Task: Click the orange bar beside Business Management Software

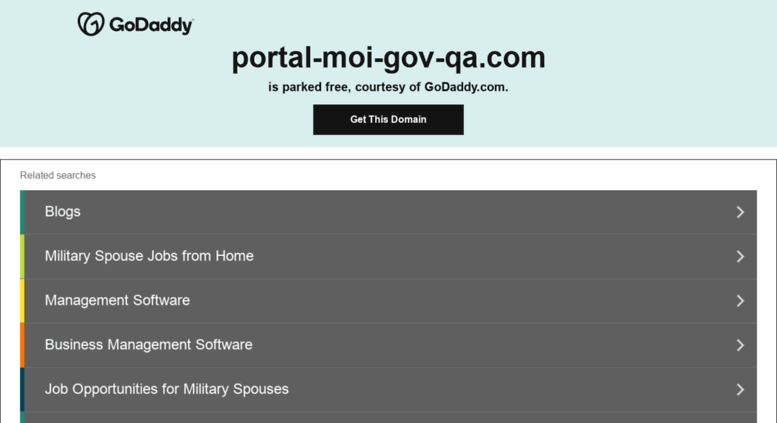Action: click(x=22, y=345)
